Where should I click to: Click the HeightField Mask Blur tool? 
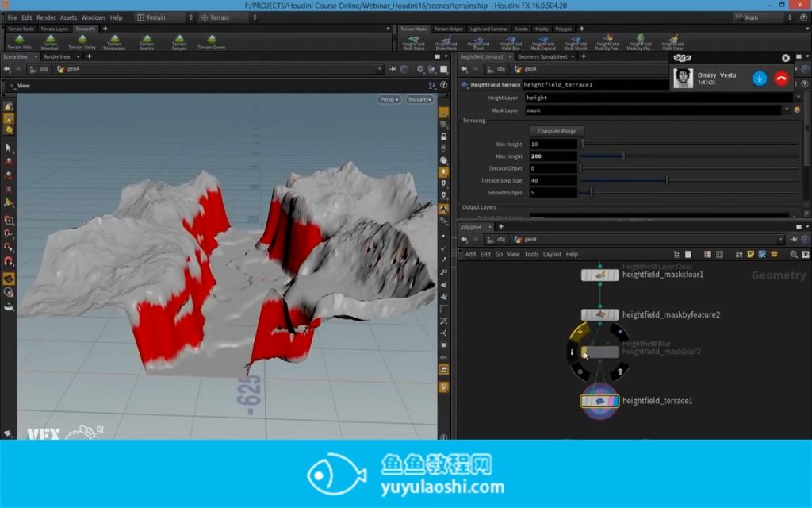point(511,43)
